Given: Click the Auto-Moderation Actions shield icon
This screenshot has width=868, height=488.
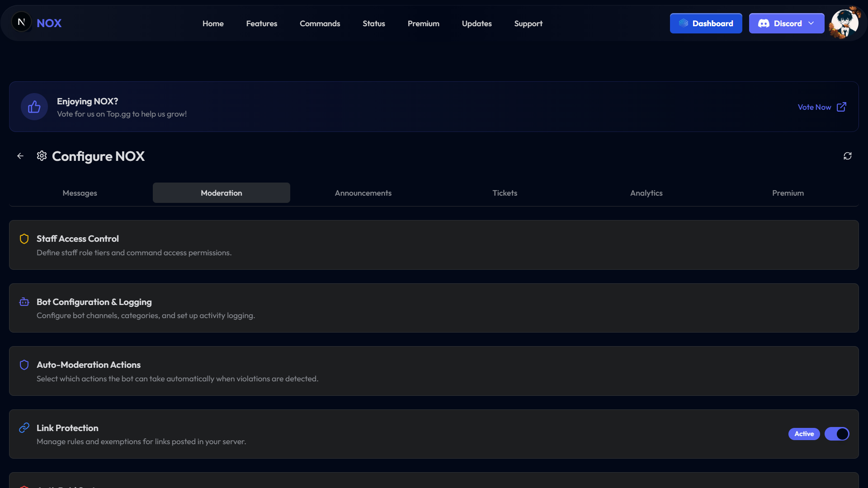Looking at the screenshot, I should [24, 365].
